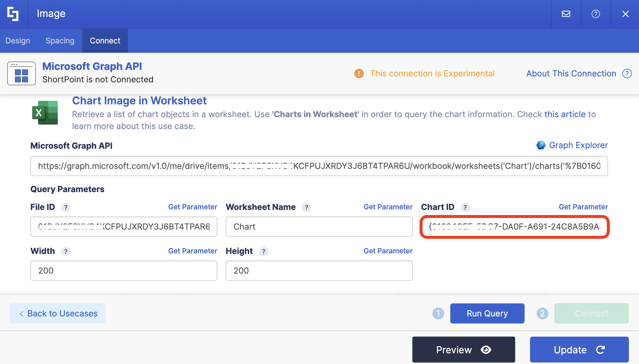
Task: Switch to the Spacing tab
Action: point(60,41)
